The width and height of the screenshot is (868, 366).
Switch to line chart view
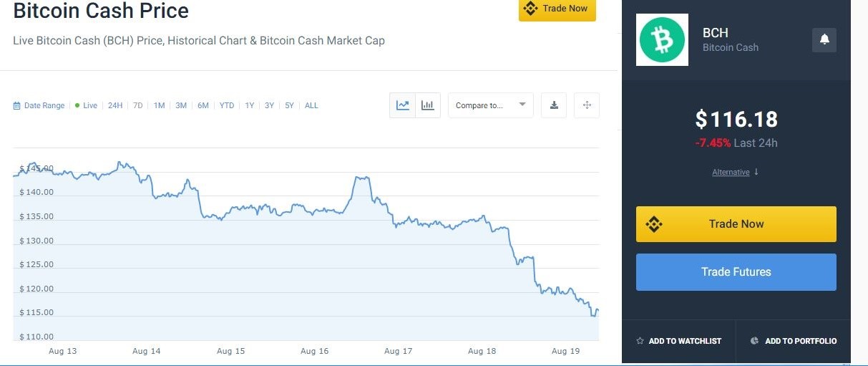tap(403, 105)
